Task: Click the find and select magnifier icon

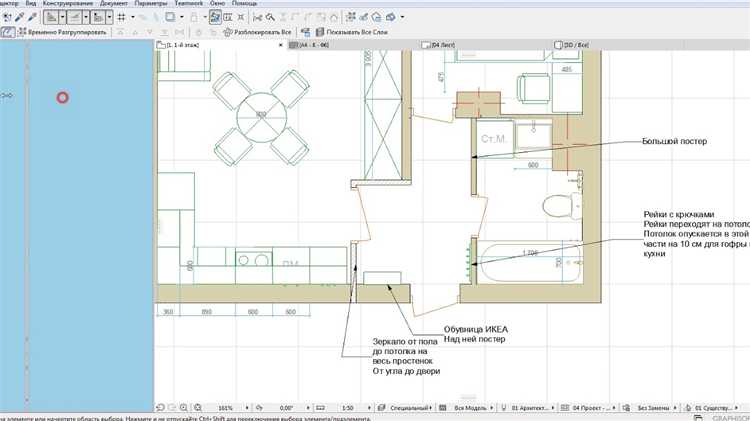Action: pyautogui.click(x=270, y=17)
